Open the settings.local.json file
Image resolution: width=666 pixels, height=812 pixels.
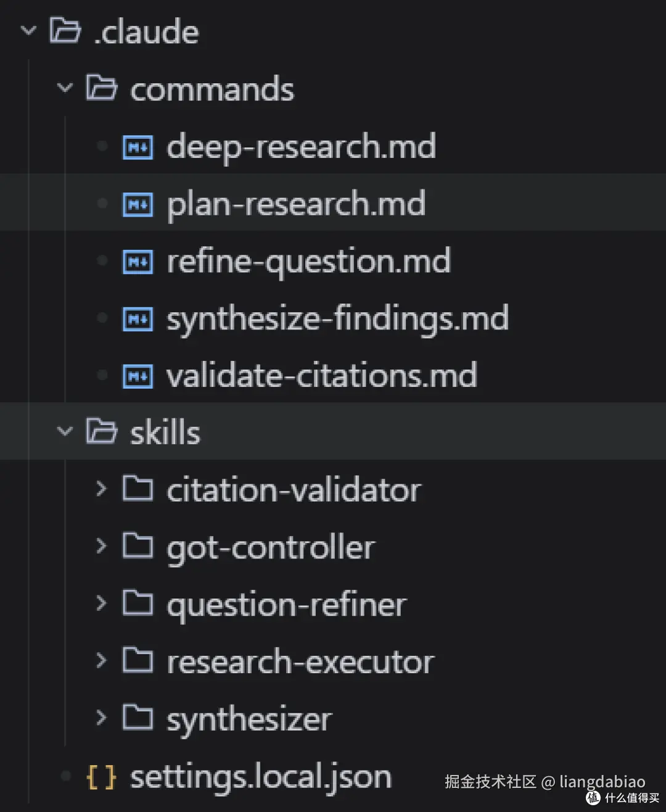[x=259, y=776]
